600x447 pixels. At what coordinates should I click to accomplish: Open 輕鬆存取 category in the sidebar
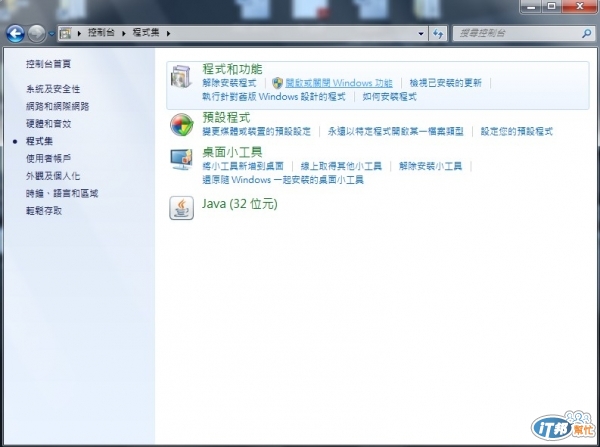coord(44,211)
